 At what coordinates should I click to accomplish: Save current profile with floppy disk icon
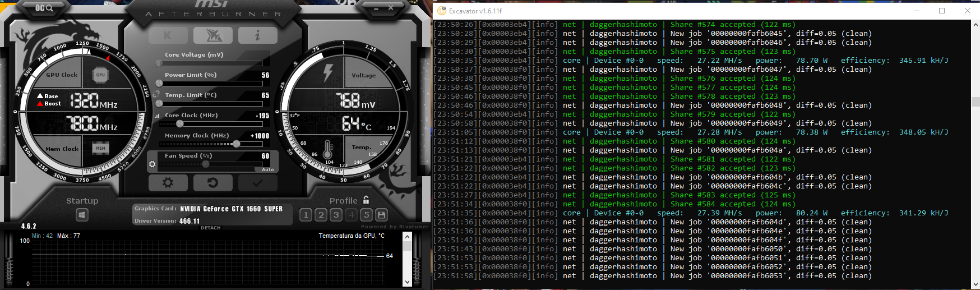381,215
